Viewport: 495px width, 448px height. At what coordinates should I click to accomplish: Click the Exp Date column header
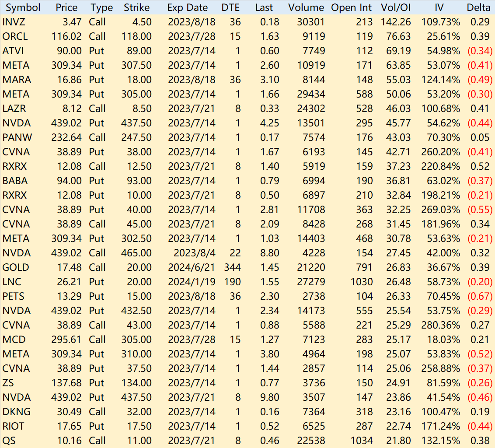[x=188, y=7]
